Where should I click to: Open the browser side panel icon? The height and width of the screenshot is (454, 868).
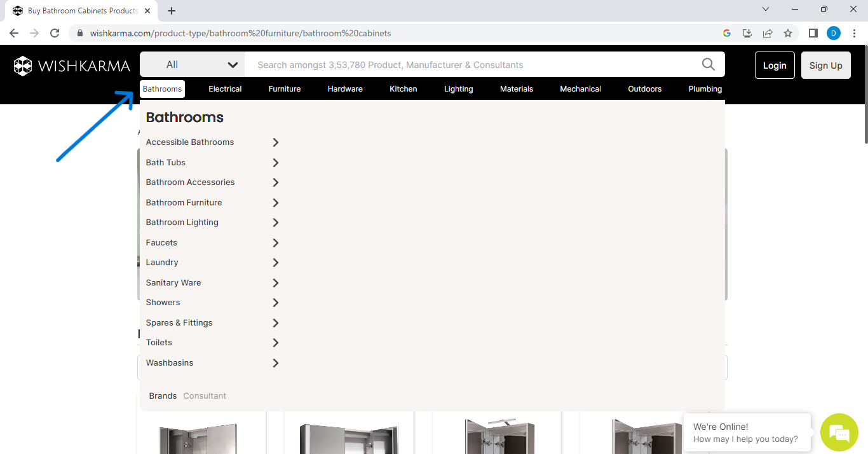coord(813,33)
